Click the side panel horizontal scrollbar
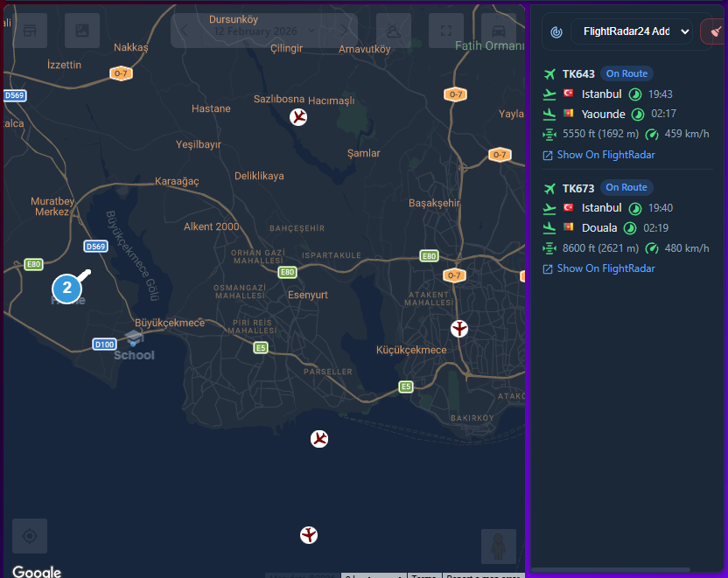The width and height of the screenshot is (728, 578). pyautogui.click(x=611, y=569)
